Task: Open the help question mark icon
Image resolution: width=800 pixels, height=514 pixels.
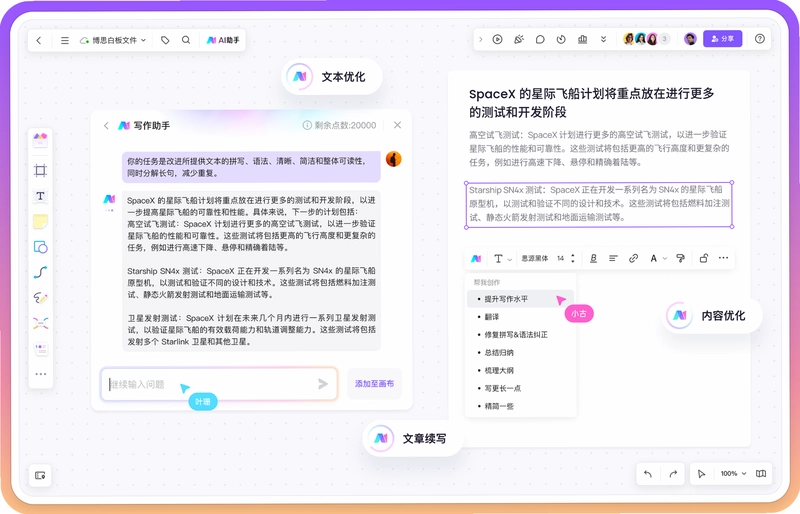Action: (760, 39)
